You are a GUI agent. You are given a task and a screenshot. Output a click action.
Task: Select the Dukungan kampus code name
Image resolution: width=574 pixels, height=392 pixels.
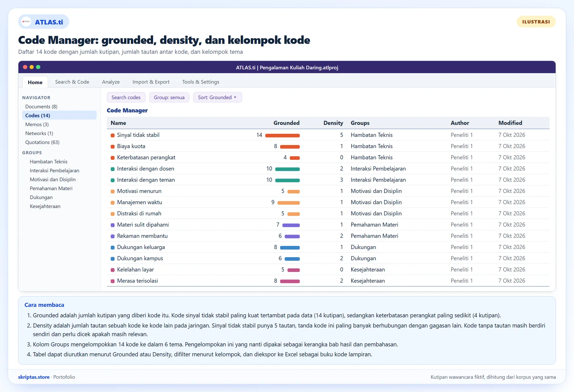pyautogui.click(x=140, y=258)
